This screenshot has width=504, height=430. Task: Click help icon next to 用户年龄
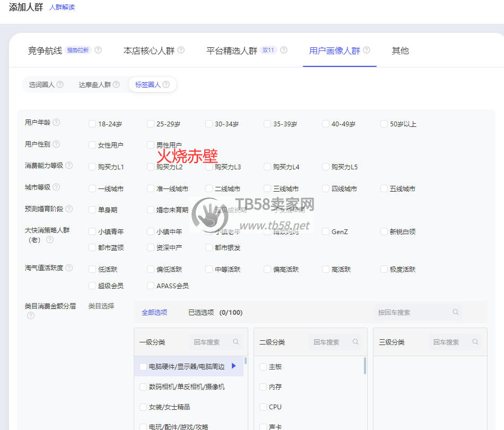56,122
